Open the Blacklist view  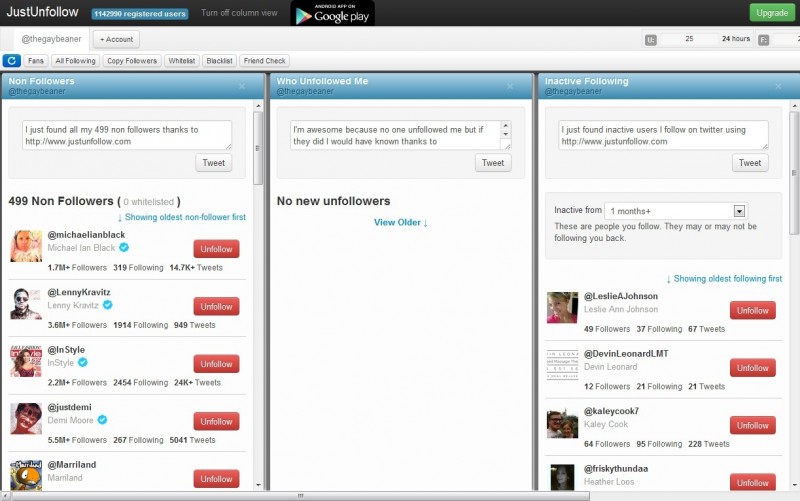219,61
